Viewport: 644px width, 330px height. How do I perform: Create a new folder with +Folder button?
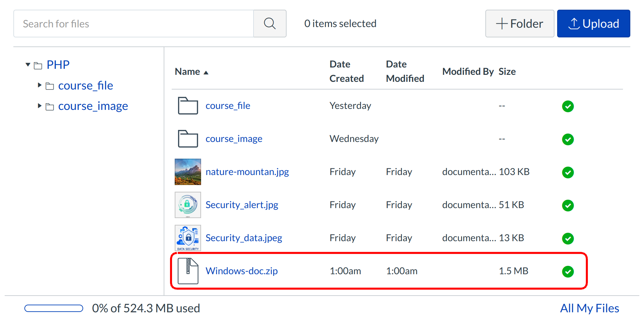519,24
